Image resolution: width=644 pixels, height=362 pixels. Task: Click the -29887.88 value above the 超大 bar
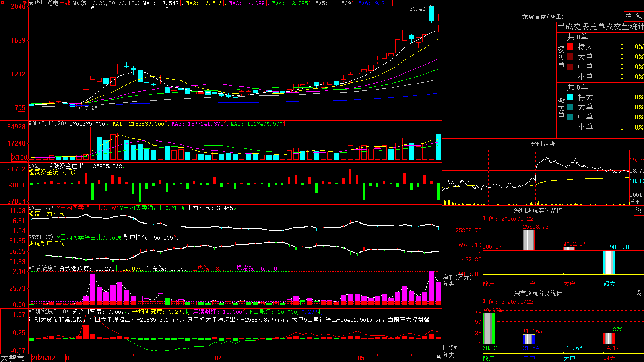(x=618, y=247)
